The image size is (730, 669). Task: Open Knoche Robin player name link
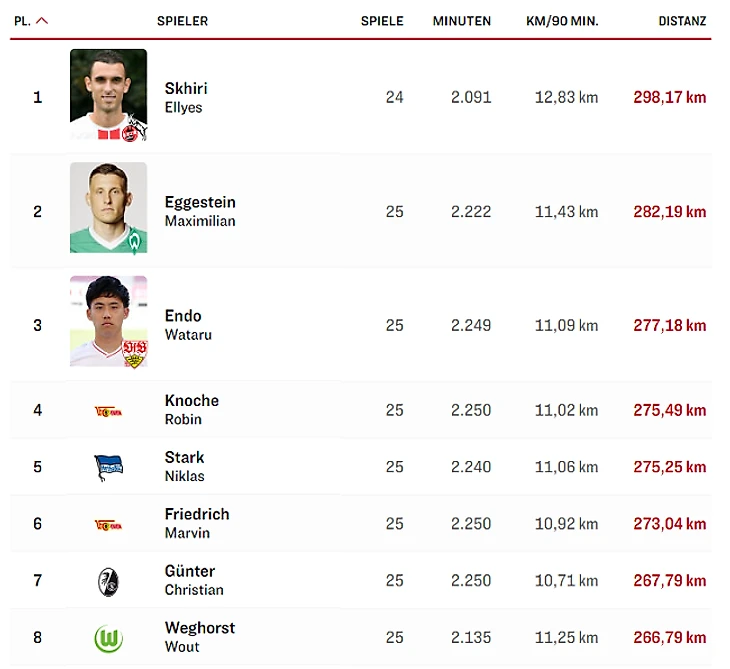coord(191,409)
